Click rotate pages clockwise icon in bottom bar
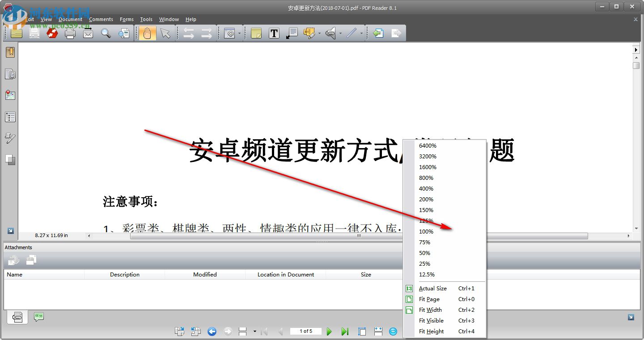 click(179, 331)
